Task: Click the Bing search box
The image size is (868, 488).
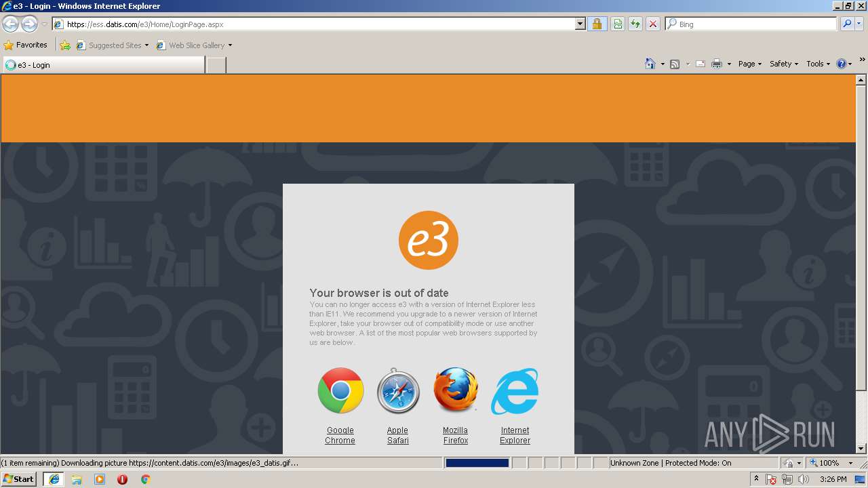Action: [751, 24]
